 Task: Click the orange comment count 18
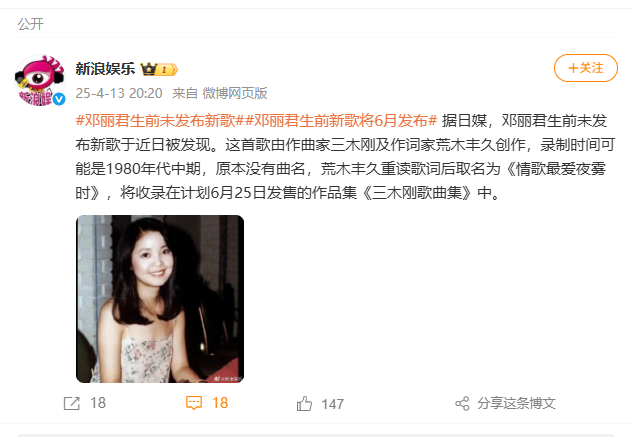pyautogui.click(x=220, y=403)
